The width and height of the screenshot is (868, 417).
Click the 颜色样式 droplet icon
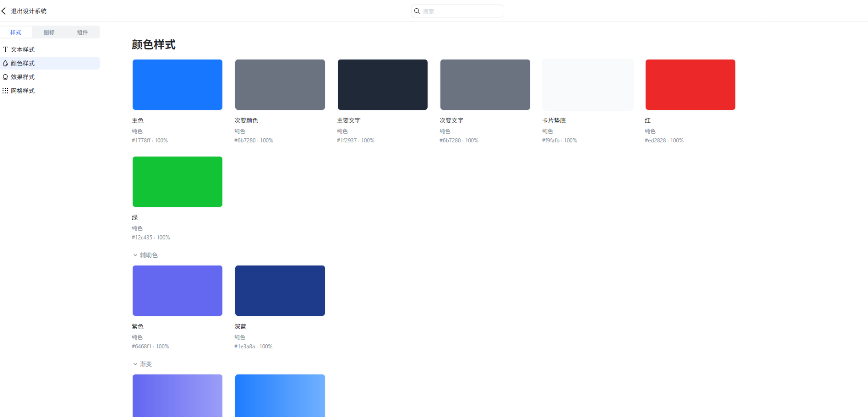5,63
